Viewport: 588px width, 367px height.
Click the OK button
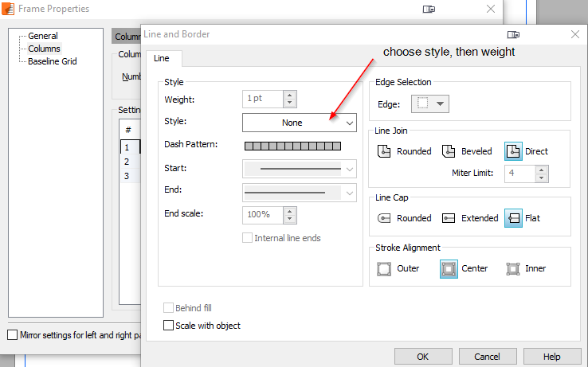[423, 357]
